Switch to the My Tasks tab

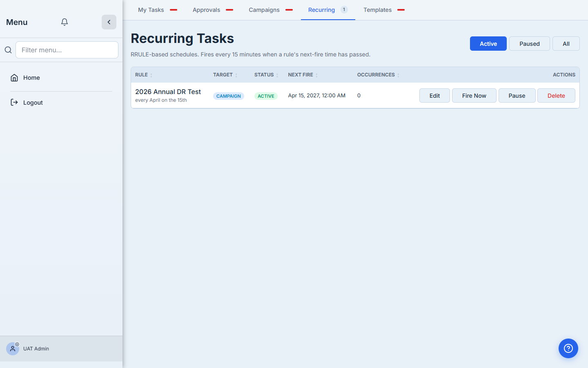158,10
